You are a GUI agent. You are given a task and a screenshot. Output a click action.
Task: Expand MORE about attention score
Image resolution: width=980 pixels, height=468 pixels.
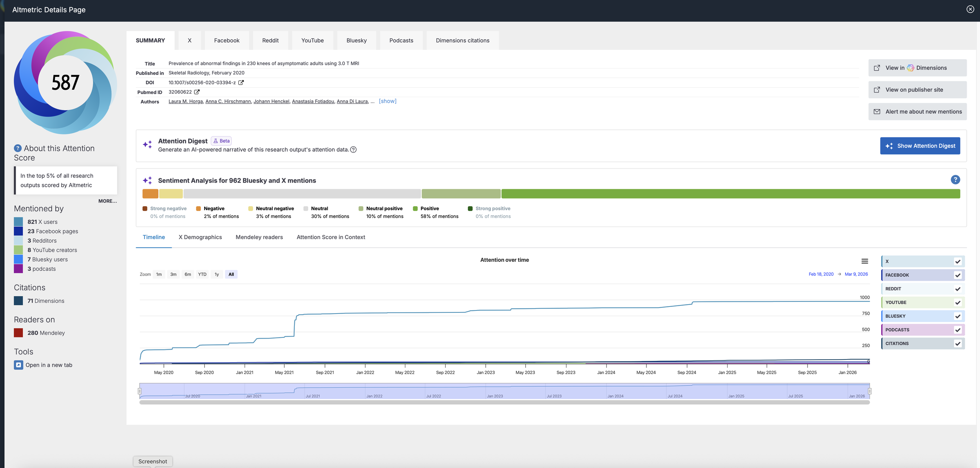point(107,201)
